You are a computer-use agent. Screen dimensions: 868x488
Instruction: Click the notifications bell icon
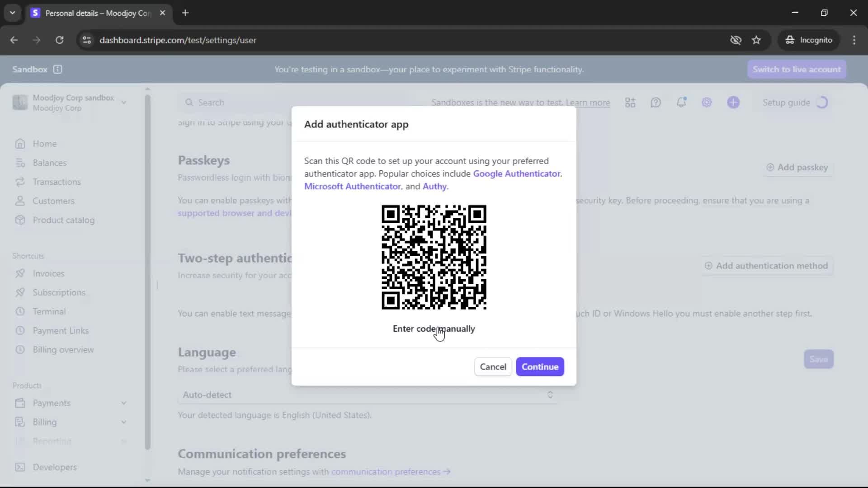point(681,103)
